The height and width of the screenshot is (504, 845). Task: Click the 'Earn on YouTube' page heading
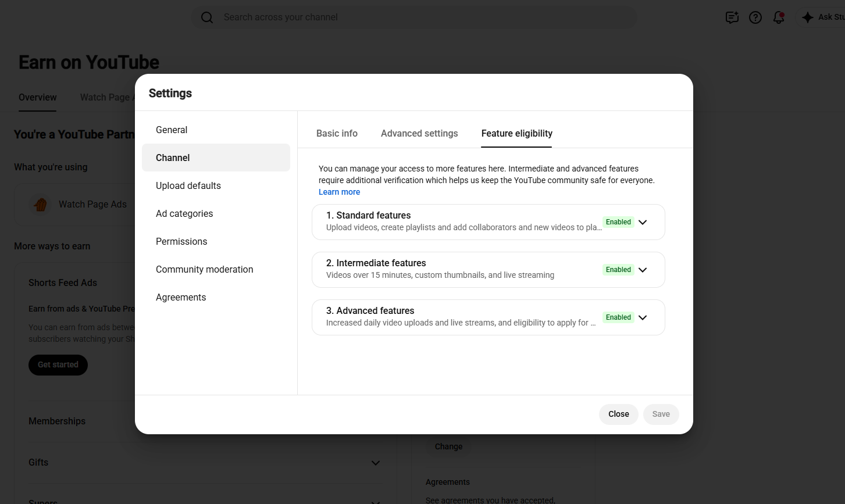click(x=89, y=62)
